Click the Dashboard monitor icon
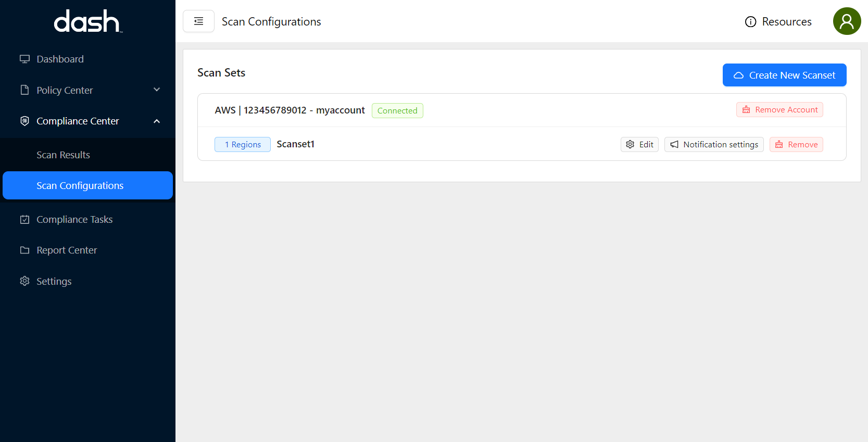This screenshot has width=868, height=442. coord(24,59)
